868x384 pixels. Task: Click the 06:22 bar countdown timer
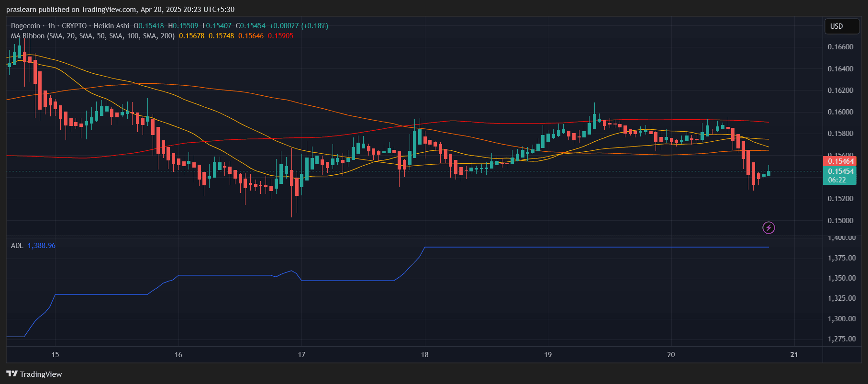(837, 180)
